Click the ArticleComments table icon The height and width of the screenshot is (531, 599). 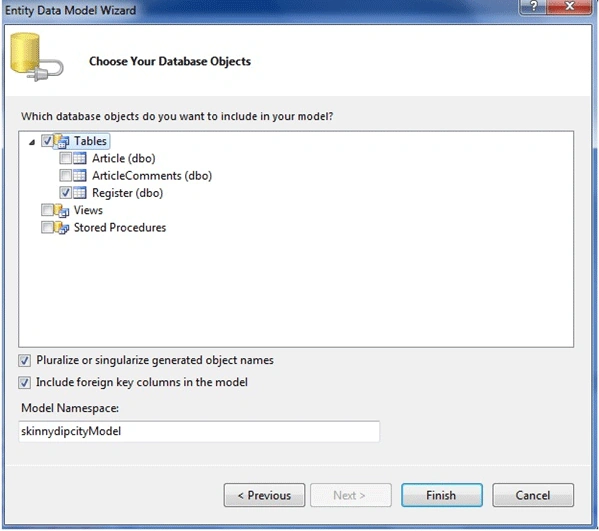pos(79,175)
